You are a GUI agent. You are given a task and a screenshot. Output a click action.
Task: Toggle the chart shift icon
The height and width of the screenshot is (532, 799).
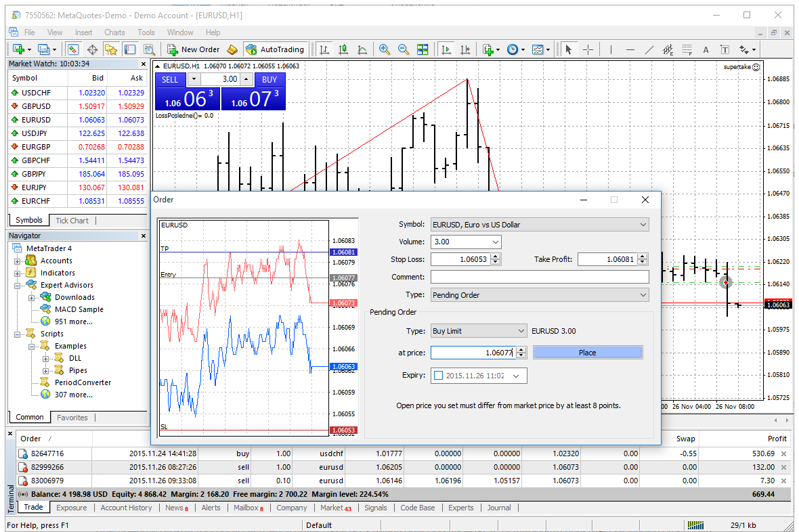tap(465, 49)
